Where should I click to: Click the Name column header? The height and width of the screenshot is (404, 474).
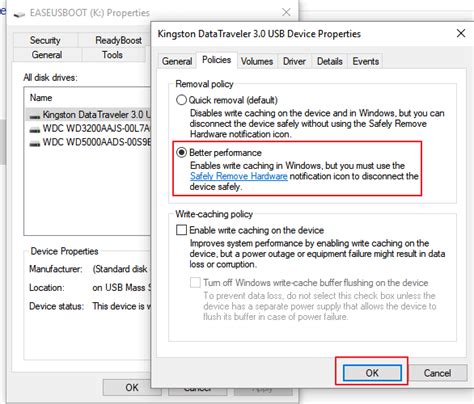click(41, 98)
